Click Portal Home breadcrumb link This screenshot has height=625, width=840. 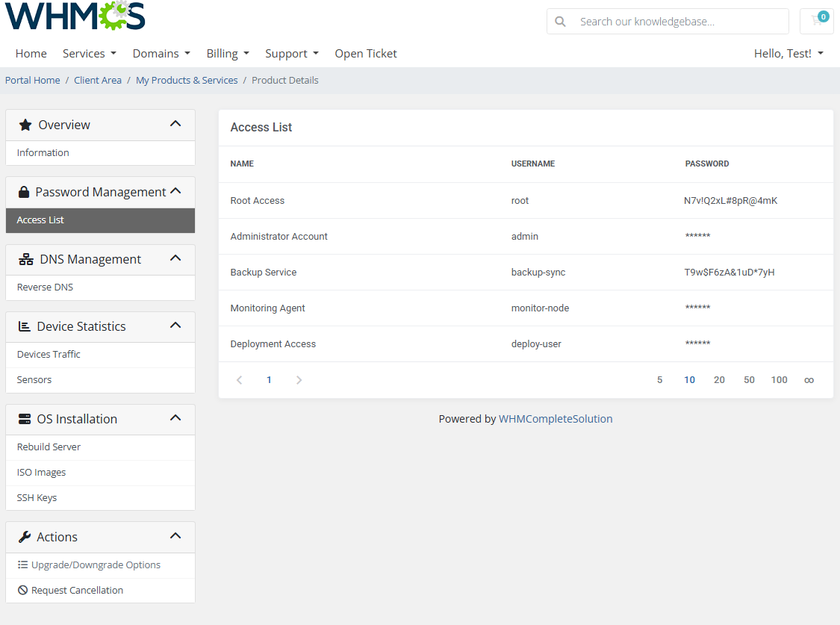(x=33, y=81)
